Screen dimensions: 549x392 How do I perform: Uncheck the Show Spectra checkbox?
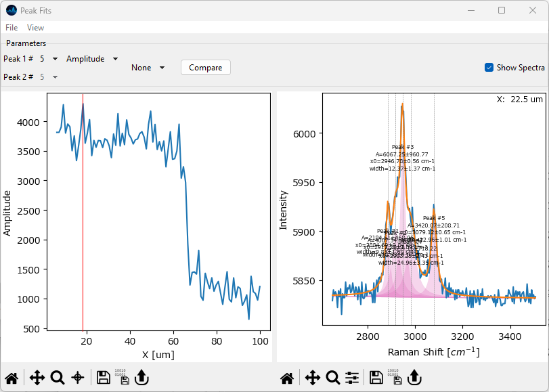tap(489, 68)
